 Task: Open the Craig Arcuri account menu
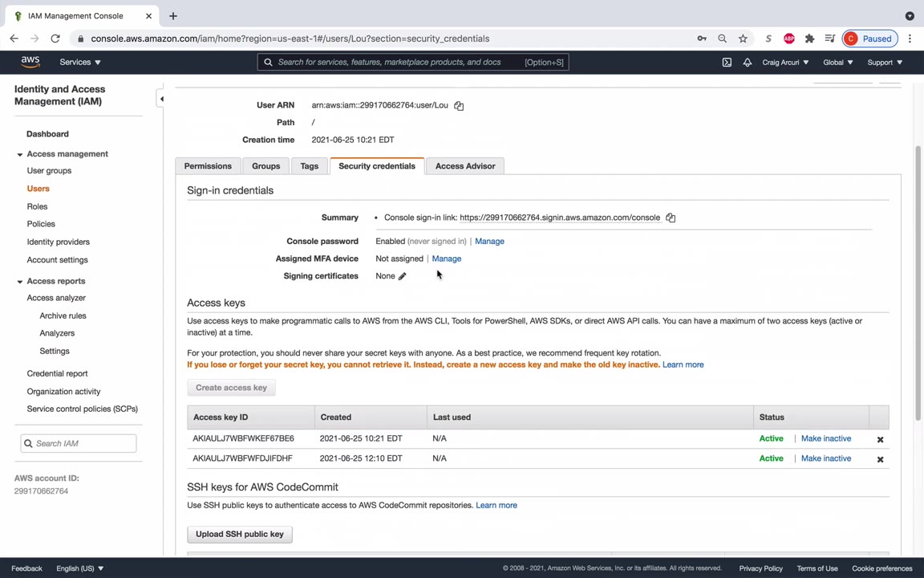coord(785,62)
